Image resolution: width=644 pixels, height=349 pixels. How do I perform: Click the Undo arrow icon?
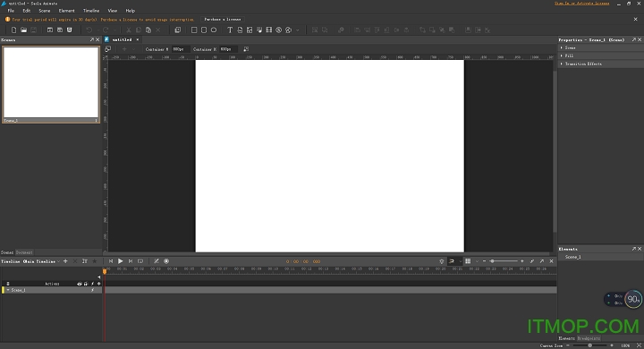coord(89,30)
